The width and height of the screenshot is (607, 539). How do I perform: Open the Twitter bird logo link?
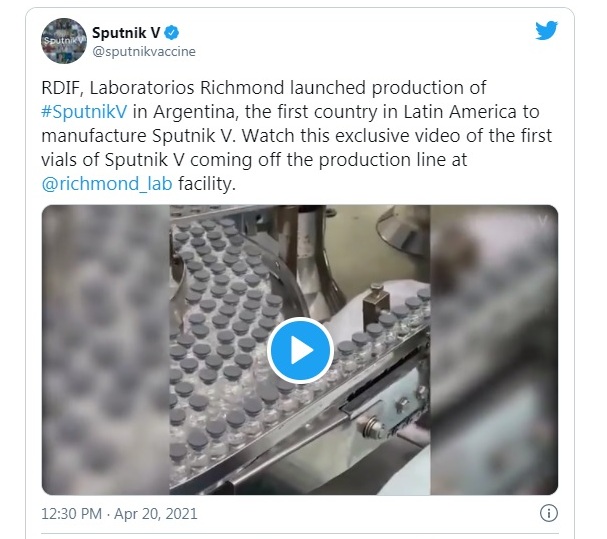point(546,30)
